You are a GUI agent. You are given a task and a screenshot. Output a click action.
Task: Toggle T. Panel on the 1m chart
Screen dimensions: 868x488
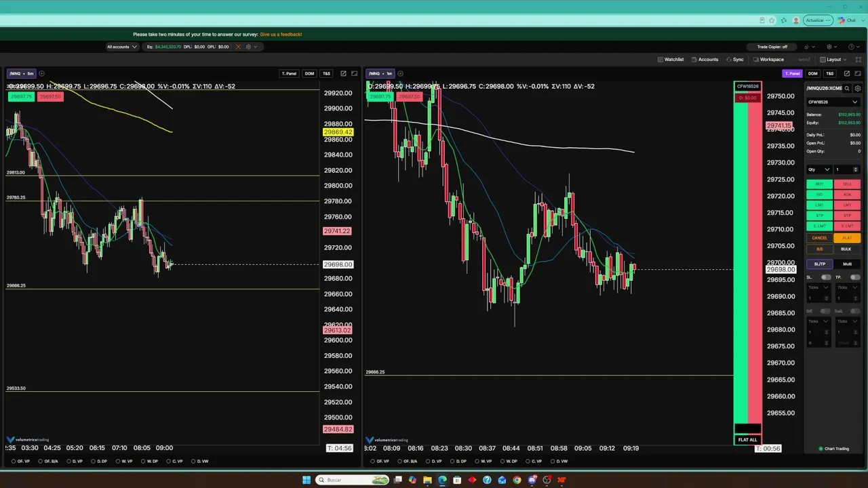pyautogui.click(x=792, y=73)
